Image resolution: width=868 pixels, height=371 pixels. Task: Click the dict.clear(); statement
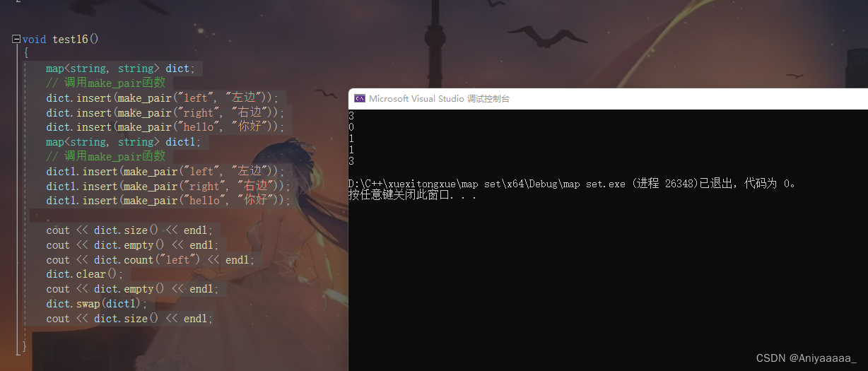tap(85, 274)
